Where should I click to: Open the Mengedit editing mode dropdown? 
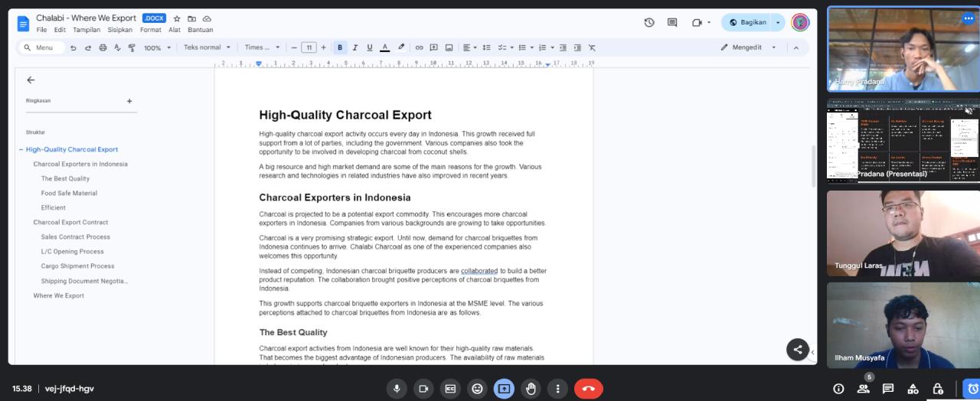[x=749, y=47]
